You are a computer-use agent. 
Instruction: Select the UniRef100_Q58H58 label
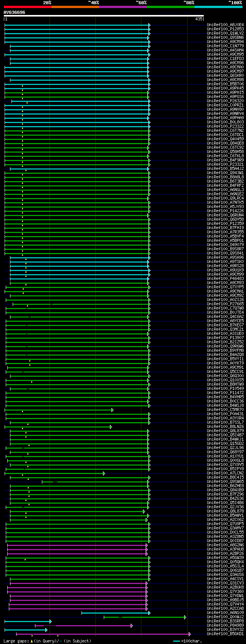coord(225,151)
